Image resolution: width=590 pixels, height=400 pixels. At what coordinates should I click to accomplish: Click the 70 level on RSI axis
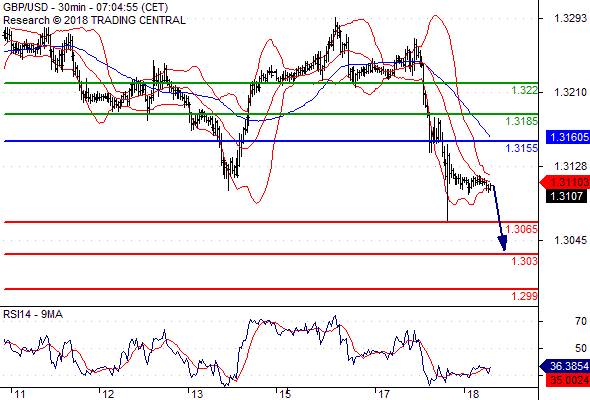(581, 321)
